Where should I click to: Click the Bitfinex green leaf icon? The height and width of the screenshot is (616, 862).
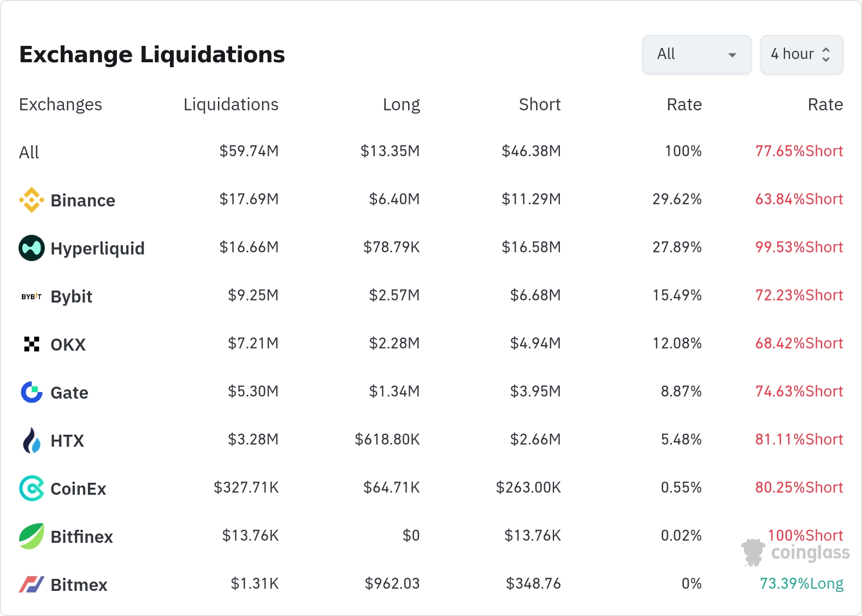[32, 536]
